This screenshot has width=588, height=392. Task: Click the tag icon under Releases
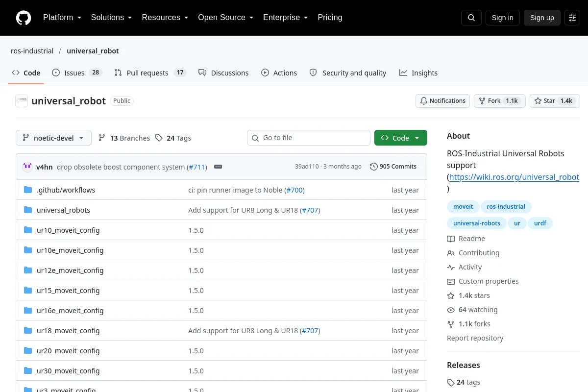click(x=451, y=382)
